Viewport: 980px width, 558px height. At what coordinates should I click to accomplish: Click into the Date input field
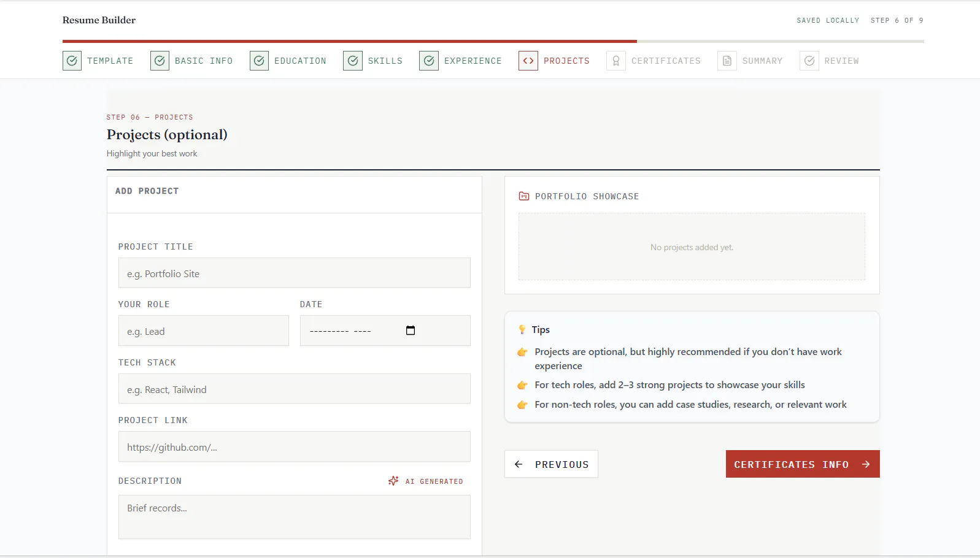tap(385, 331)
